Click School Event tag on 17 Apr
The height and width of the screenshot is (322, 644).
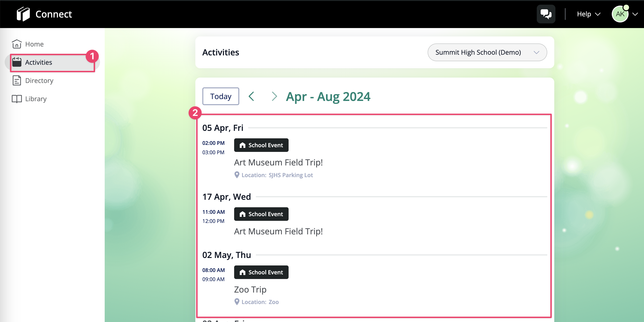coord(261,214)
